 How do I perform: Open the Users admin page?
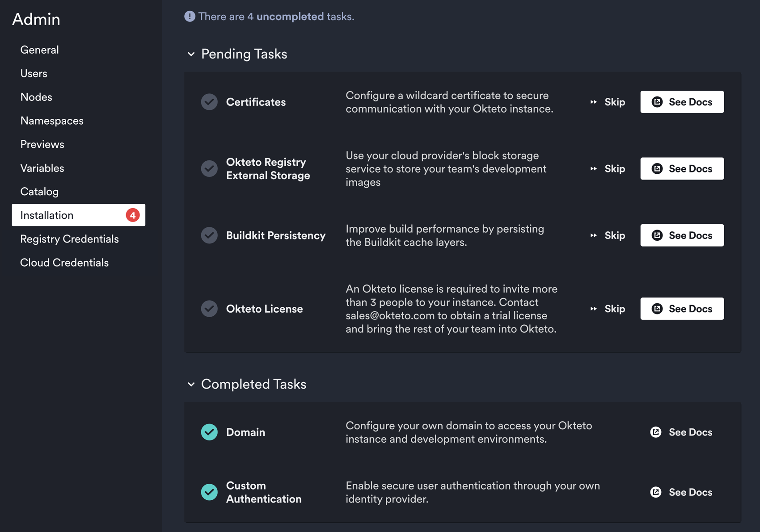34,73
